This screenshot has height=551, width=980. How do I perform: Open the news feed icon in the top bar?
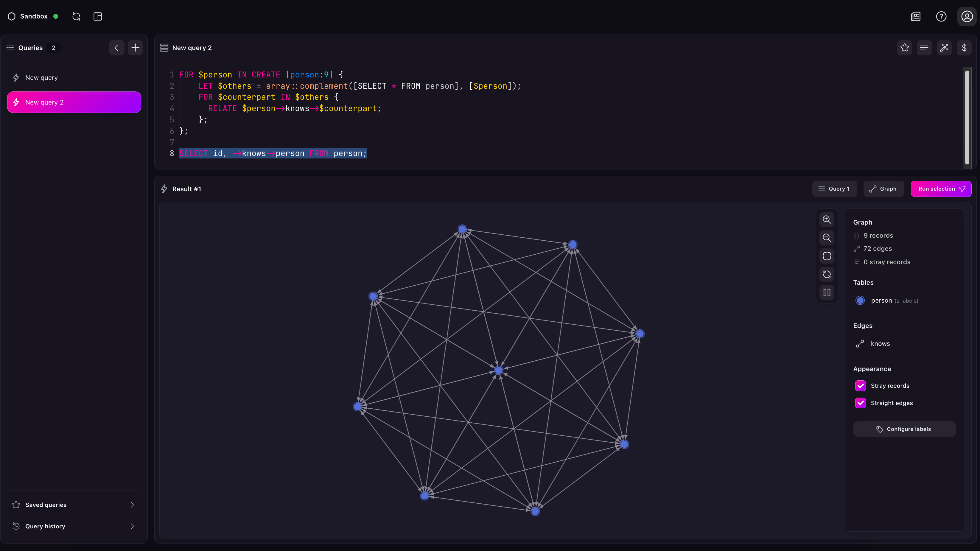coord(915,16)
